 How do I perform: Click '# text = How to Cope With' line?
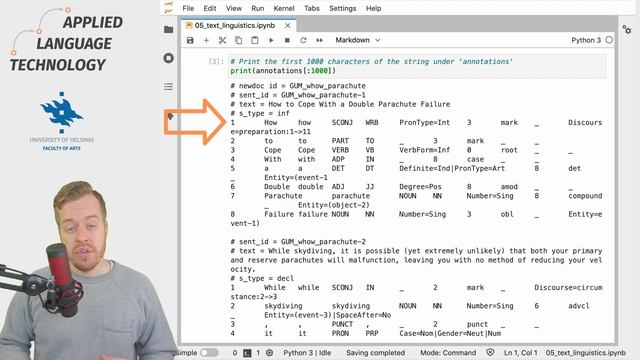click(x=340, y=104)
